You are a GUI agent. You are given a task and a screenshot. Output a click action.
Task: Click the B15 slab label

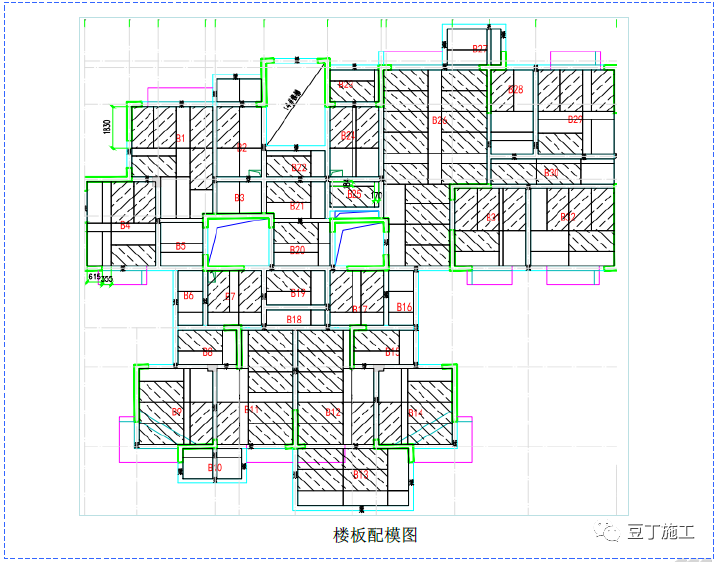click(x=392, y=352)
